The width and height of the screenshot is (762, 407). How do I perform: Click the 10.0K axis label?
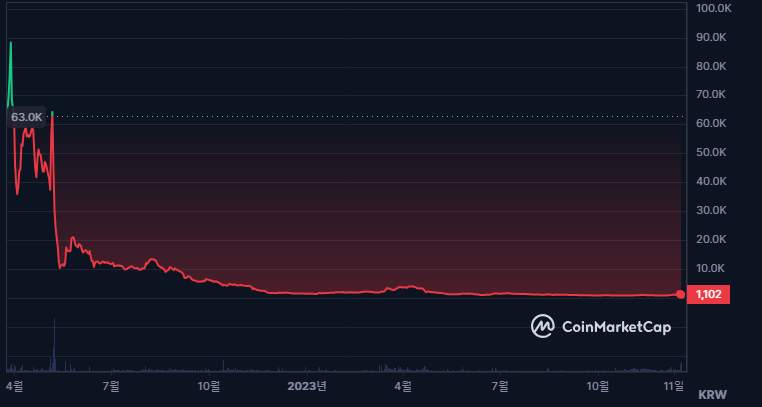point(711,268)
